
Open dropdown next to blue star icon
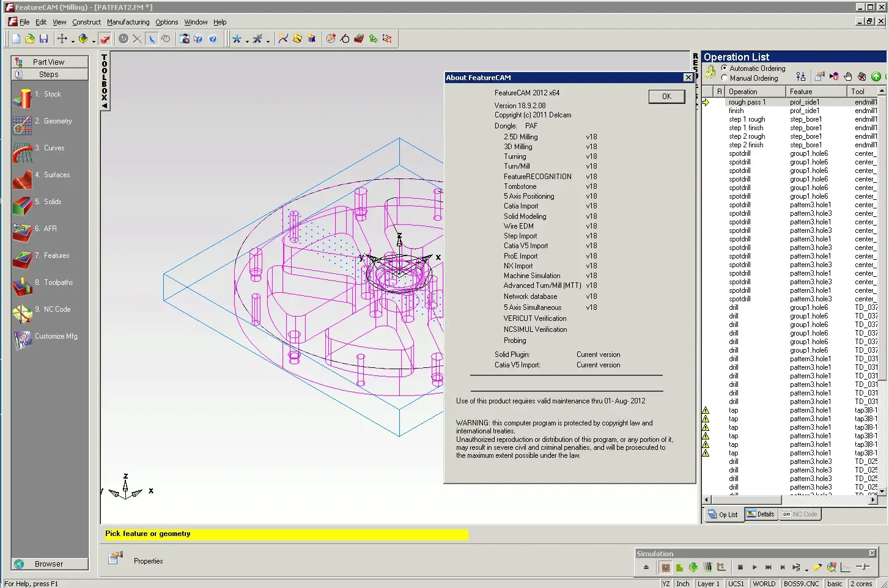point(247,42)
